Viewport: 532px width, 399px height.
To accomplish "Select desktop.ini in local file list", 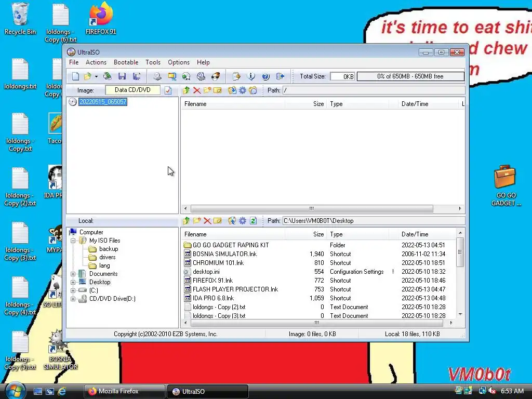I will 206,272.
